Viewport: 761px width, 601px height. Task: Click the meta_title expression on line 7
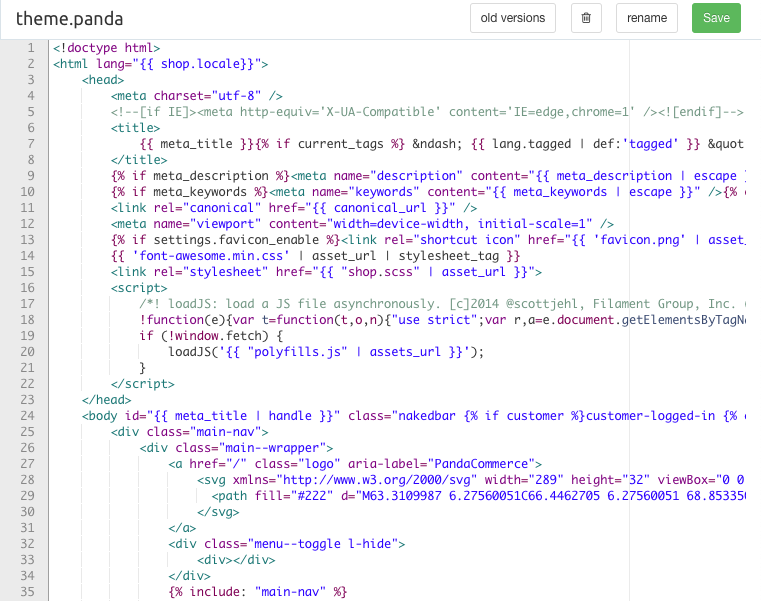click(196, 144)
